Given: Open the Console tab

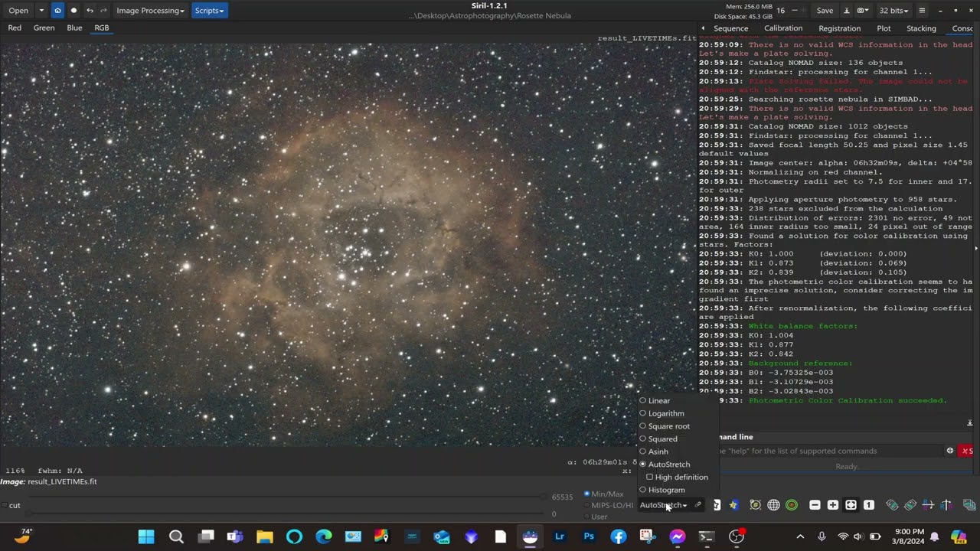Looking at the screenshot, I should [962, 28].
